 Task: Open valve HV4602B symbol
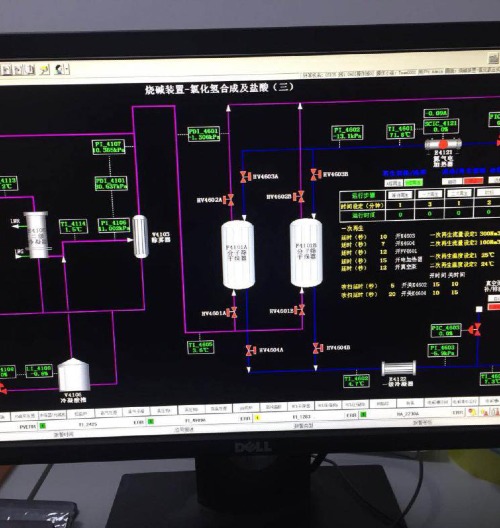coord(299,196)
